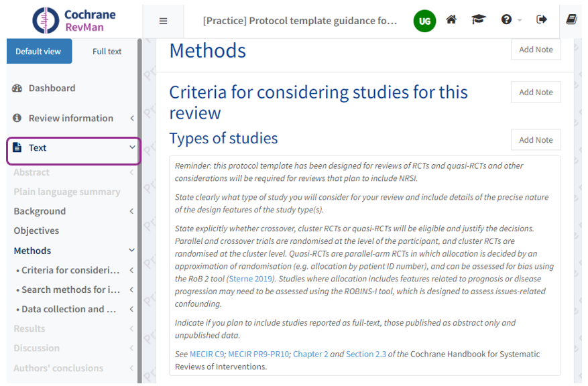Open the MECIR C9 link
This screenshot has width=588, height=386.
[207, 354]
